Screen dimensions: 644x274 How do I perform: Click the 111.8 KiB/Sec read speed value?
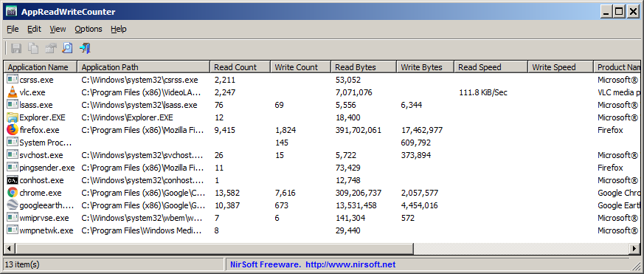[x=483, y=92]
